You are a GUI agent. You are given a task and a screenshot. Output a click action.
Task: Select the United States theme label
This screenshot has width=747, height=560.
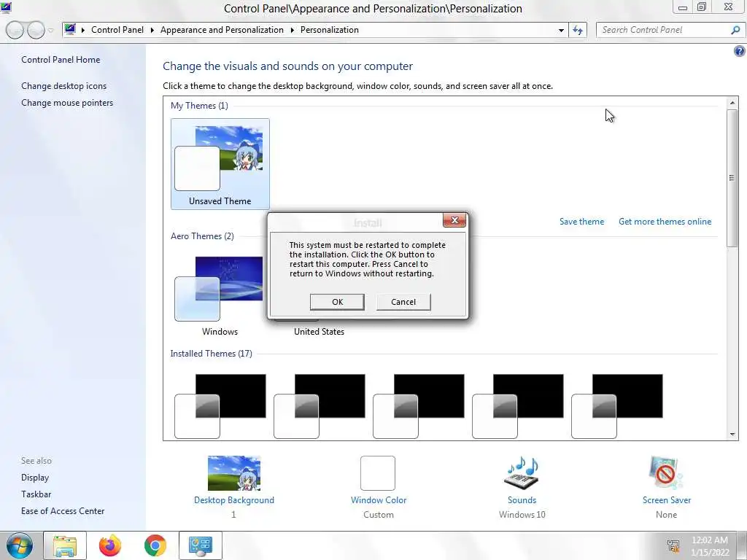[319, 332]
